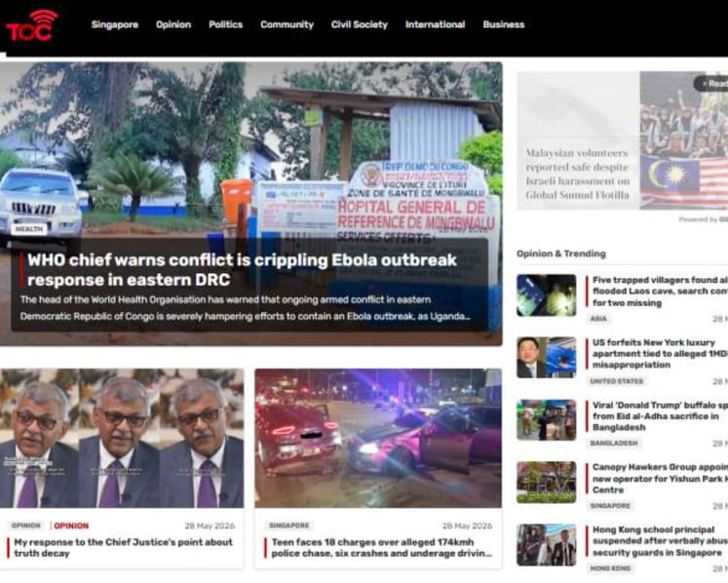Click the ASIA category tag
This screenshot has width=728, height=583.
tap(598, 318)
